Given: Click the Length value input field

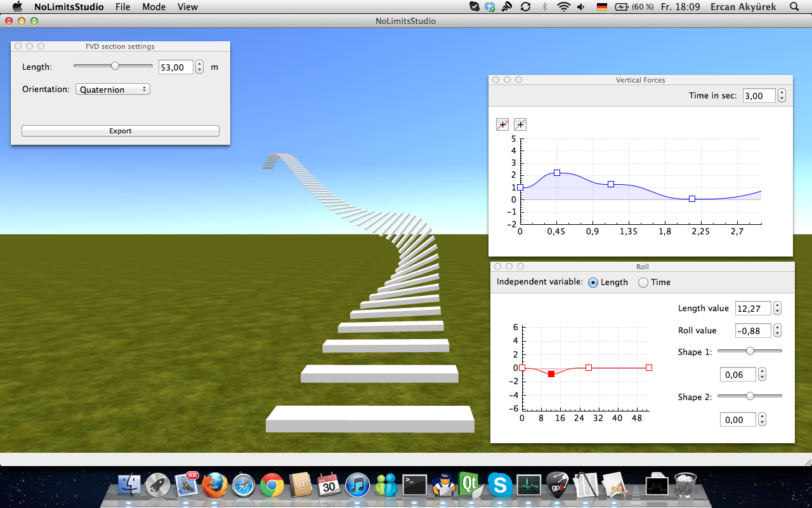Looking at the screenshot, I should (x=752, y=309).
